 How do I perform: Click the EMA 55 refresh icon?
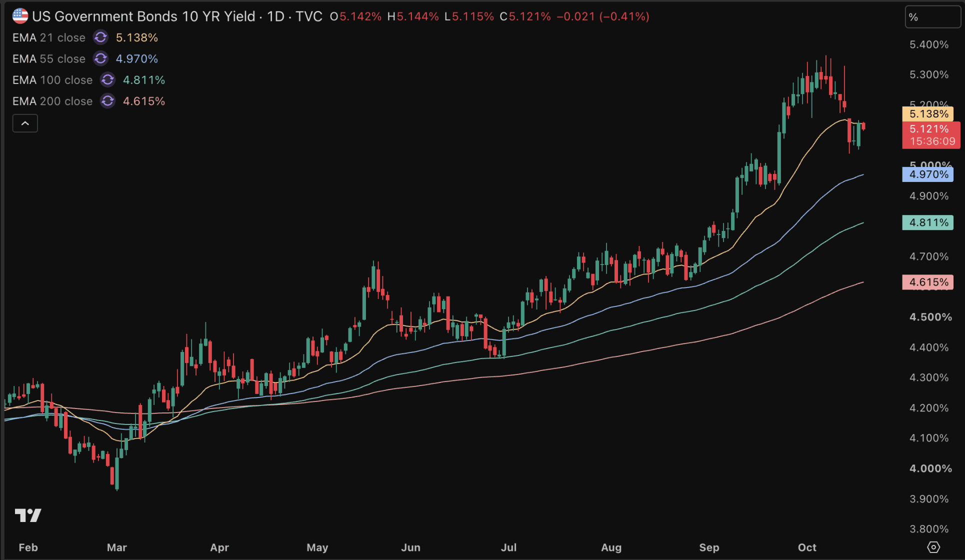pos(100,59)
